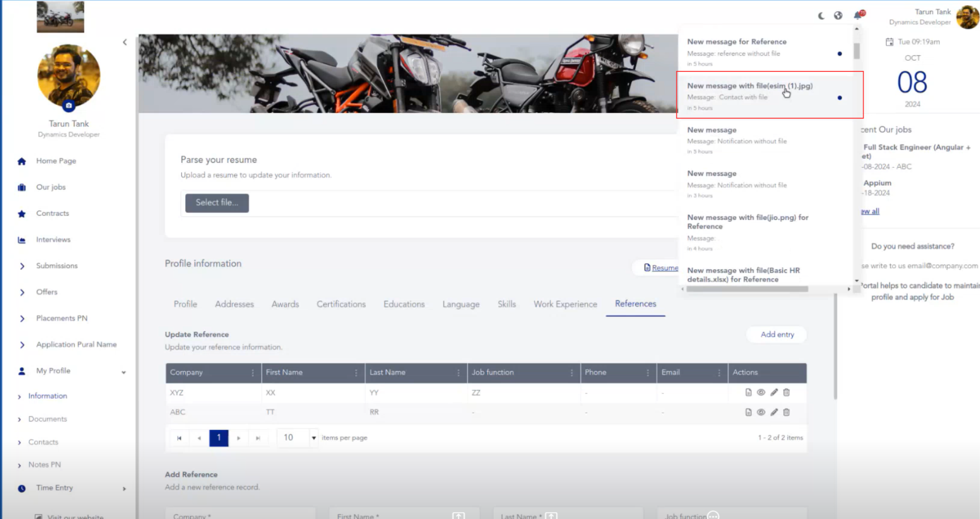Image resolution: width=980 pixels, height=519 pixels.
Task: Open 'New message for Reference' notification
Action: (x=765, y=52)
